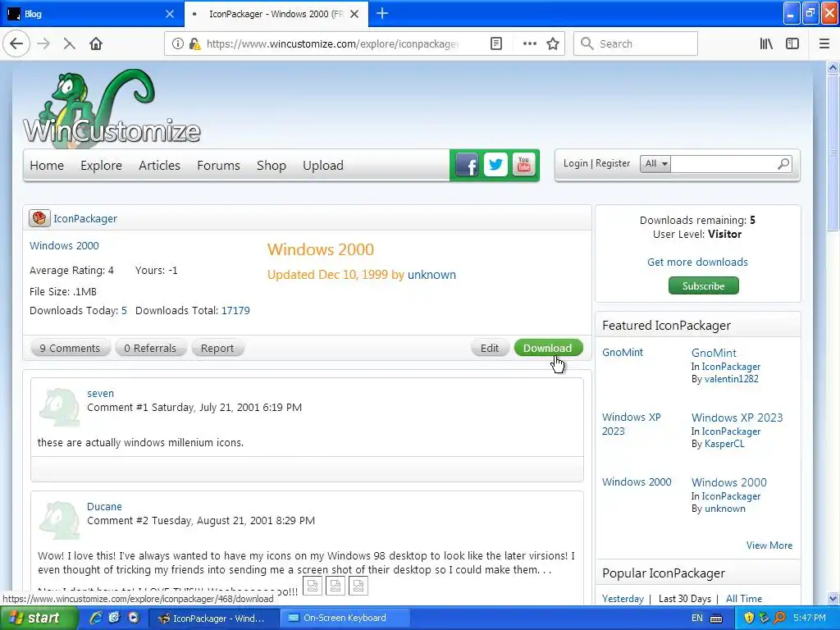Open WinCustomize YouTube icon

(524, 165)
